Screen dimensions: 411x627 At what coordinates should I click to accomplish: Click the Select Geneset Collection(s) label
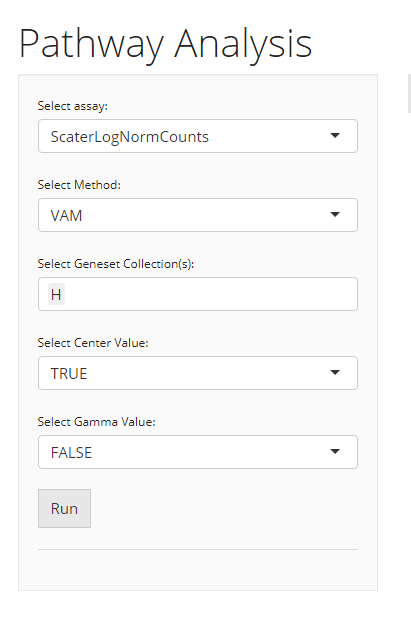[x=116, y=264]
